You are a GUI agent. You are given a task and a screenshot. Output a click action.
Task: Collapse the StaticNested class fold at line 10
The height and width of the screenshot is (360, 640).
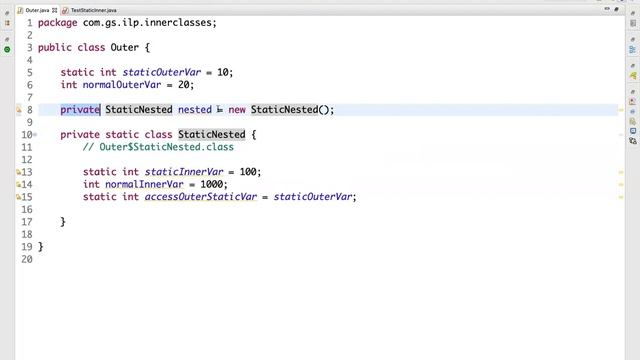(35, 134)
